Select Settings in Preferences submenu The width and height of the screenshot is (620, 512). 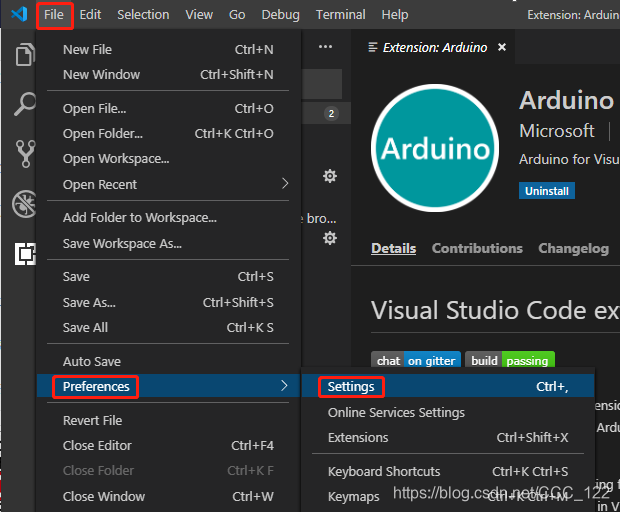pos(448,386)
